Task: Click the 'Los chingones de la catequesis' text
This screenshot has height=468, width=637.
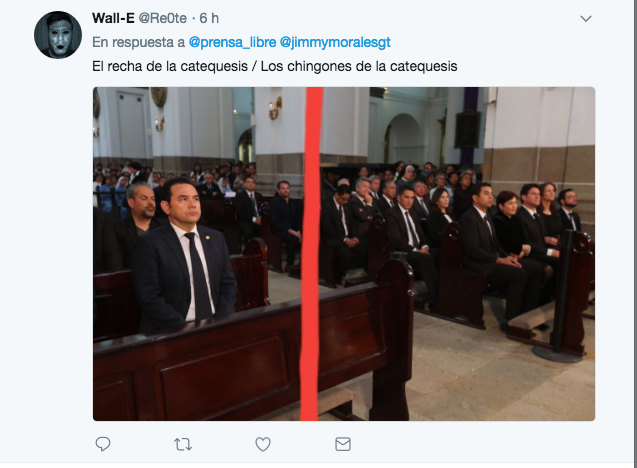Action: tap(359, 66)
